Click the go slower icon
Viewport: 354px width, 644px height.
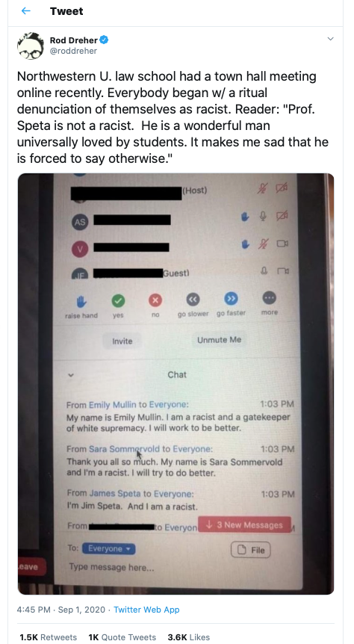tap(193, 300)
